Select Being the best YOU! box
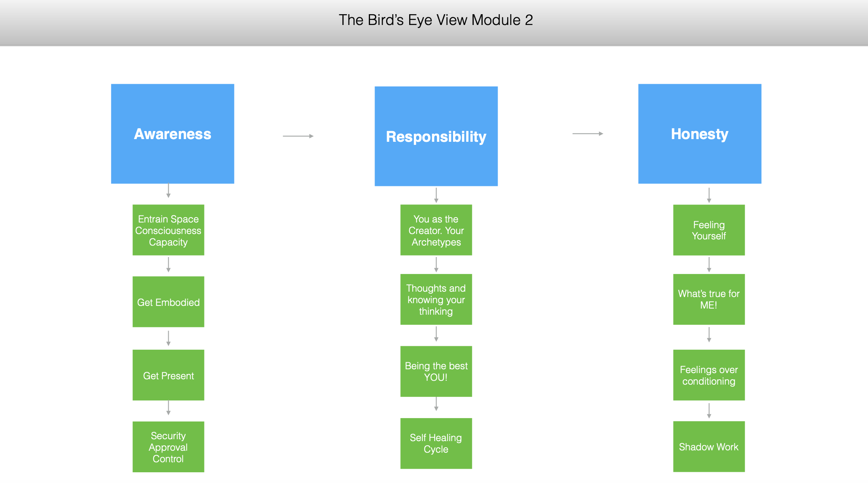Viewport: 868px width, 483px height. click(436, 372)
